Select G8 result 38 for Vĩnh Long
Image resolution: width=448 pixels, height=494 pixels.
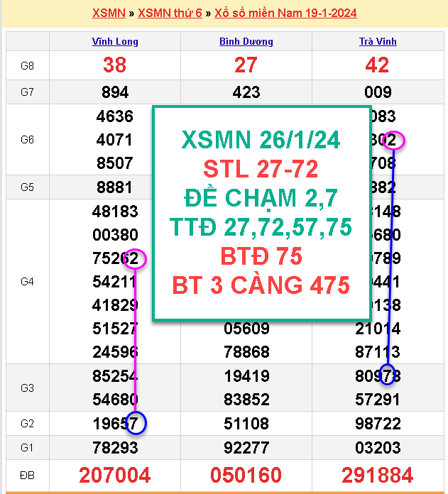[x=115, y=65]
